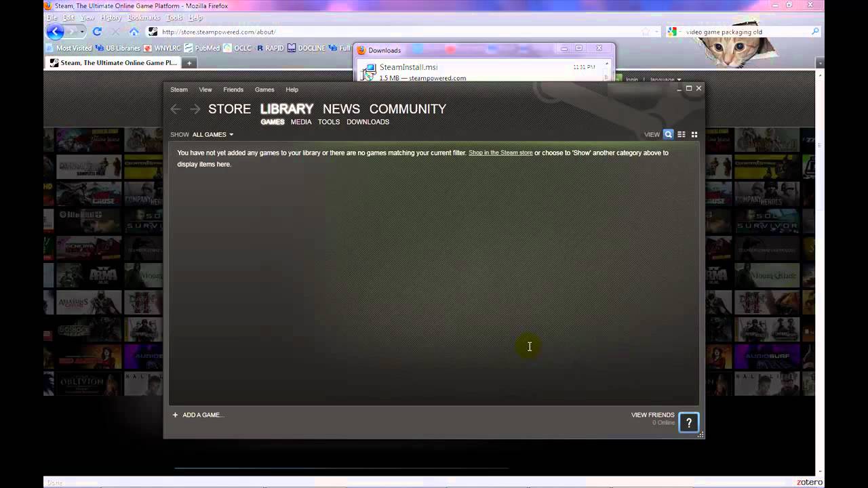Open the NEWS section
The height and width of the screenshot is (488, 868).
tap(341, 109)
